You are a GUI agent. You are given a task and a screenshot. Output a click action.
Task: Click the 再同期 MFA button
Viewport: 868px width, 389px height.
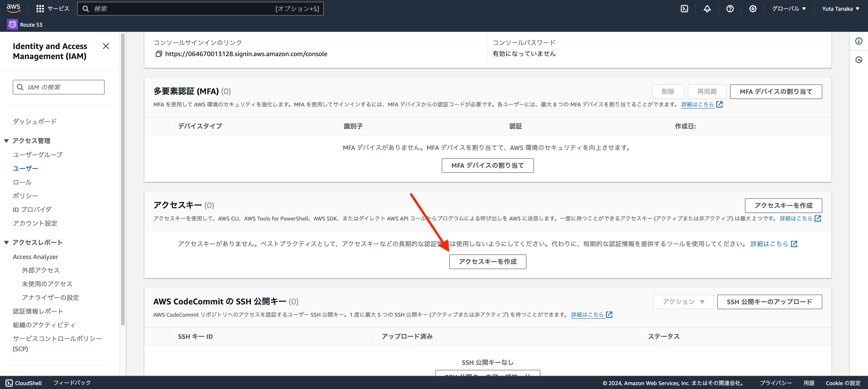coord(707,91)
